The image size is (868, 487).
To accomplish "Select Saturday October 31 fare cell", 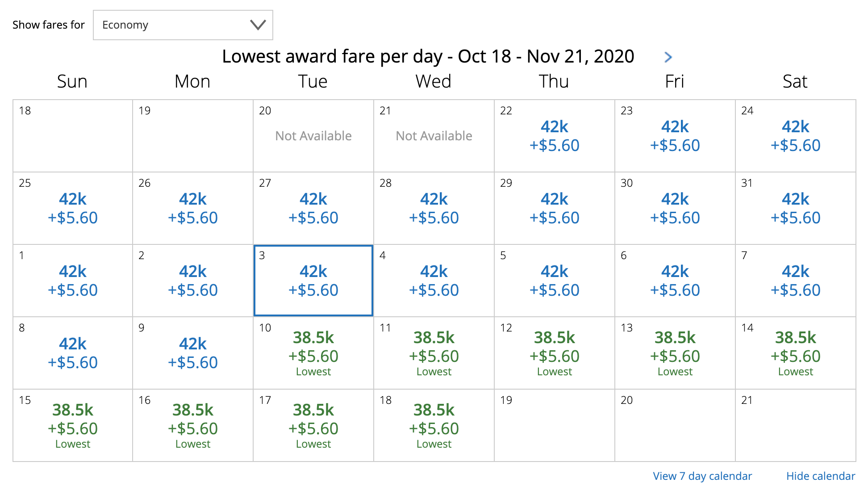I will tap(795, 208).
